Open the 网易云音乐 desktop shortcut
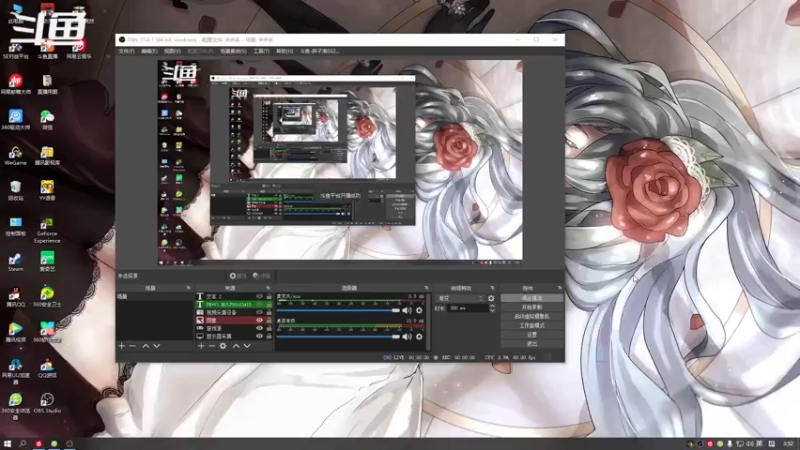Image resolution: width=800 pixels, height=450 pixels. (x=79, y=50)
